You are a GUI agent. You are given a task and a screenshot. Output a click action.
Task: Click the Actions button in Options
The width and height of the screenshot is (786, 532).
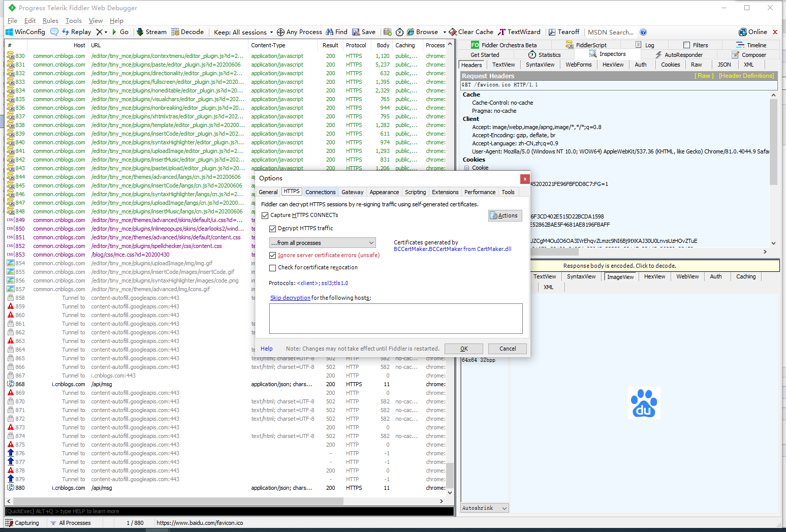pyautogui.click(x=505, y=215)
